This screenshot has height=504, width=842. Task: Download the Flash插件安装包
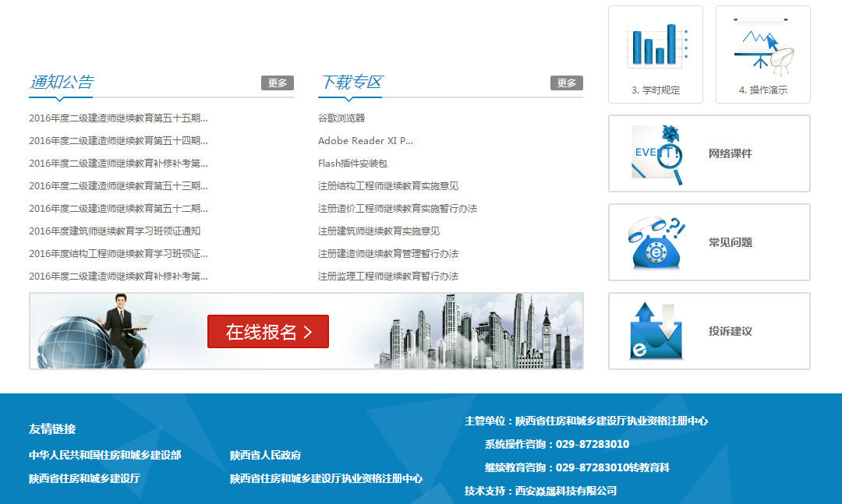pos(352,164)
